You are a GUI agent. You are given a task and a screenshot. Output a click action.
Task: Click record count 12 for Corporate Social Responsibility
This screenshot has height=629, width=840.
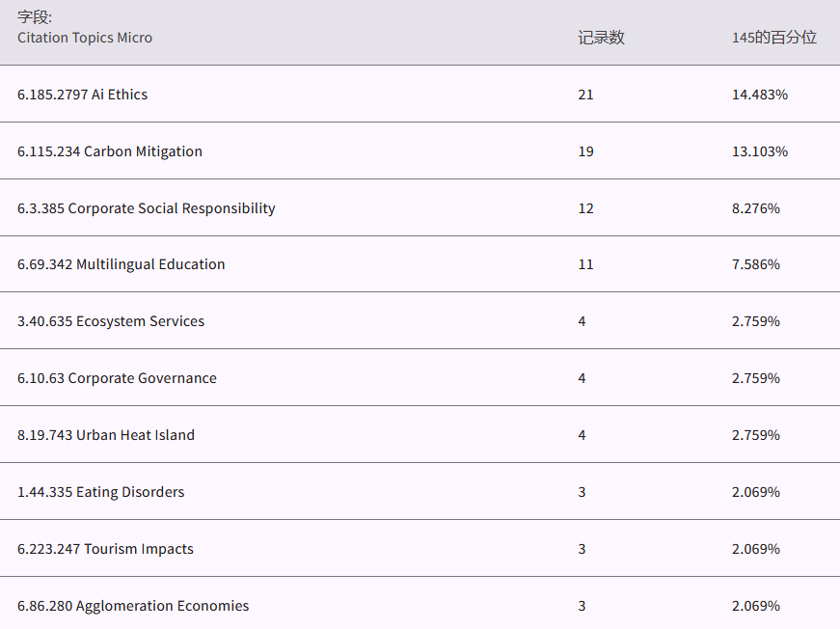coord(585,208)
